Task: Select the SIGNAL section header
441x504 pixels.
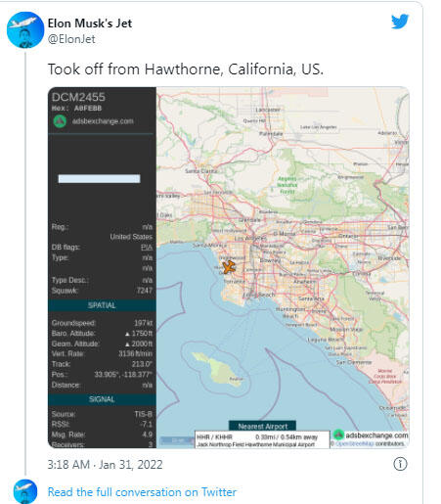Action: tap(102, 399)
